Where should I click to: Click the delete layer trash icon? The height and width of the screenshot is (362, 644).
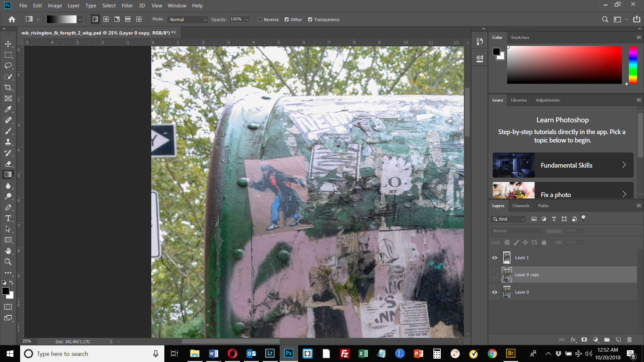(629, 340)
